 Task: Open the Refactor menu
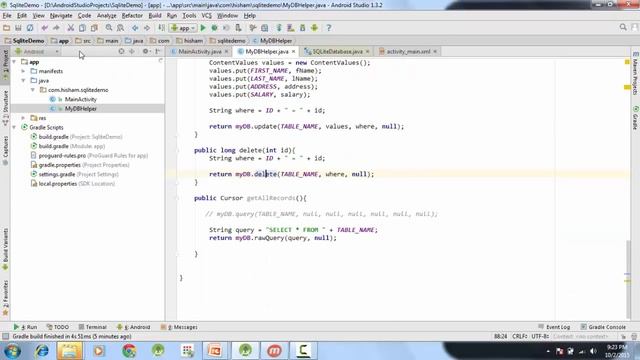(132, 16)
